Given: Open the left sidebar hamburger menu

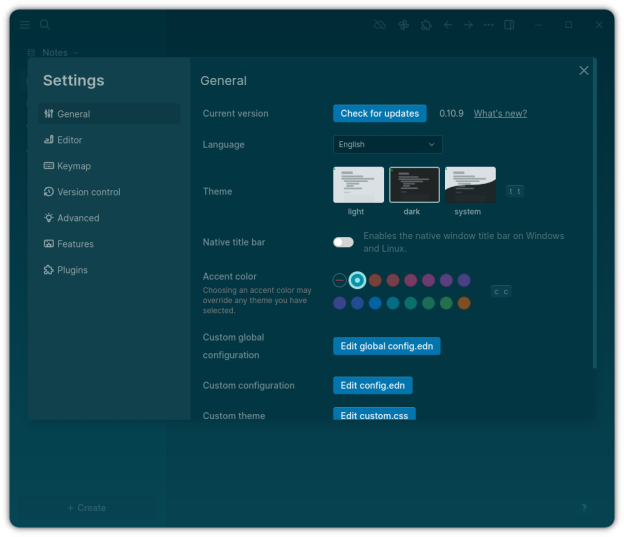Looking at the screenshot, I should [x=25, y=25].
